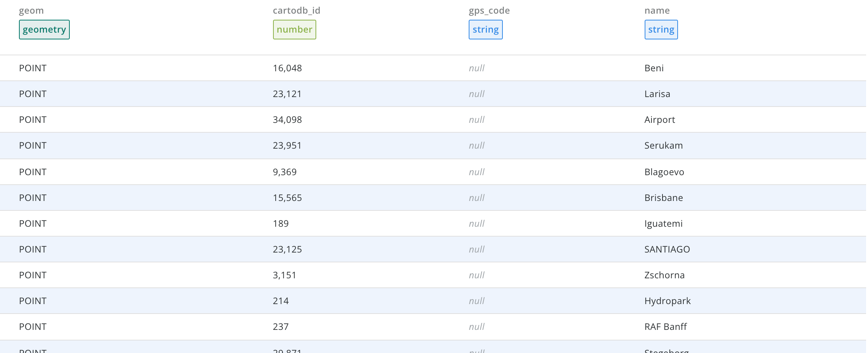Select the Beni name cell
Viewport: 868px width, 353px height.
pos(654,68)
